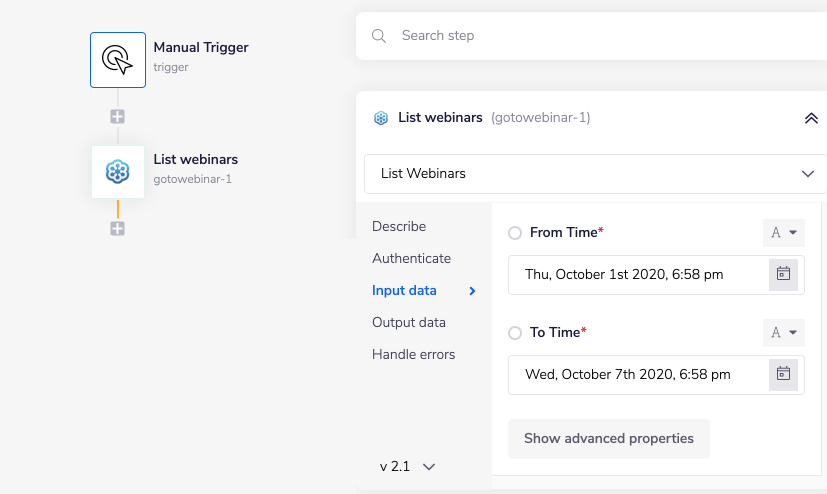
Task: Collapse the List webinars step panel
Action: (x=811, y=118)
